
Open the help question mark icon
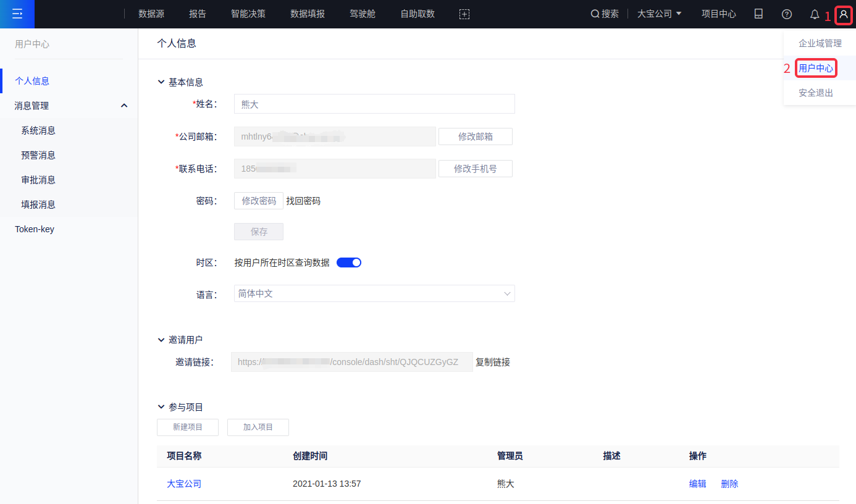pos(786,14)
